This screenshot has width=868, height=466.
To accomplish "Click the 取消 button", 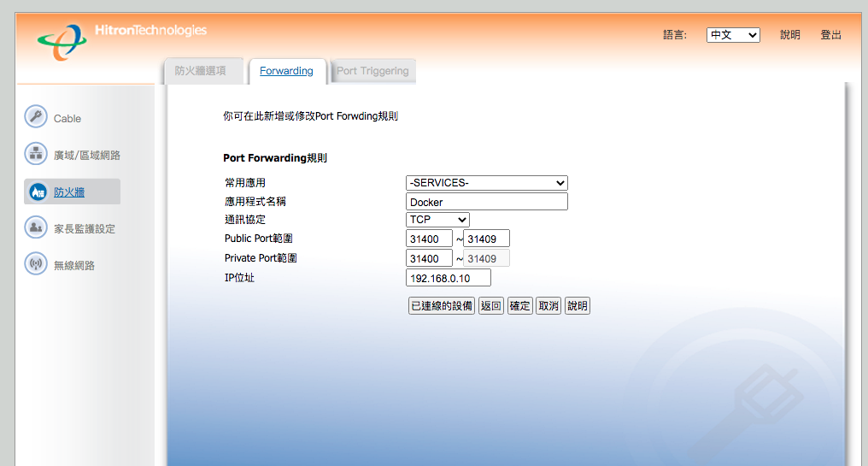I will click(x=548, y=306).
